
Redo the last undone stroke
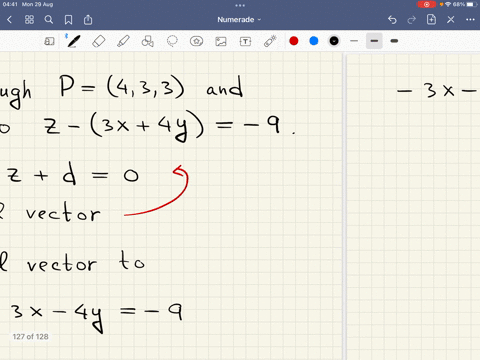pos(412,20)
